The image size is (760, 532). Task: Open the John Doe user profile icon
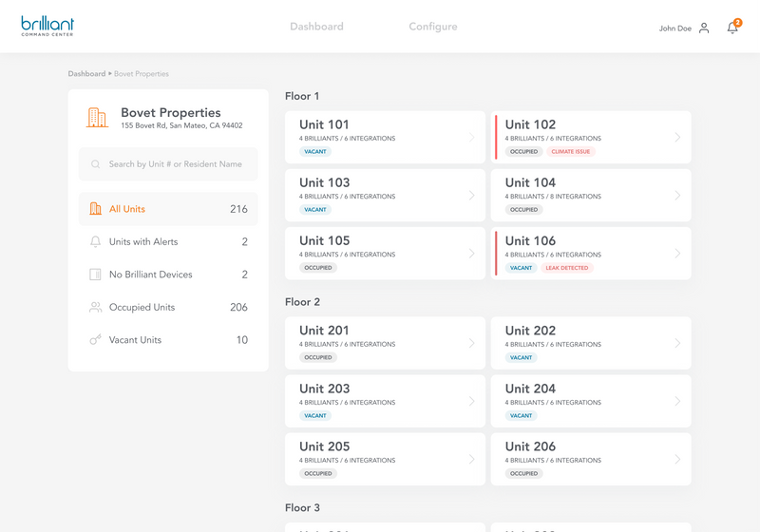[x=704, y=28]
